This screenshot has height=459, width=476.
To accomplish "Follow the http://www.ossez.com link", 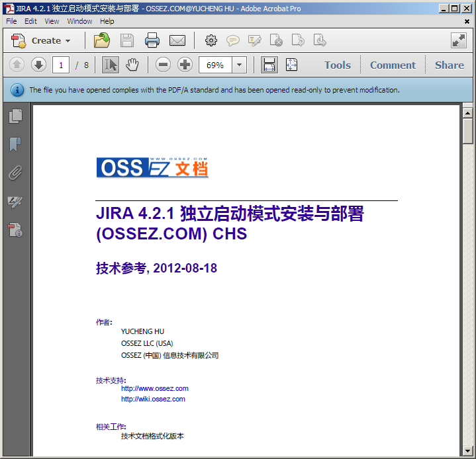I will [x=155, y=388].
